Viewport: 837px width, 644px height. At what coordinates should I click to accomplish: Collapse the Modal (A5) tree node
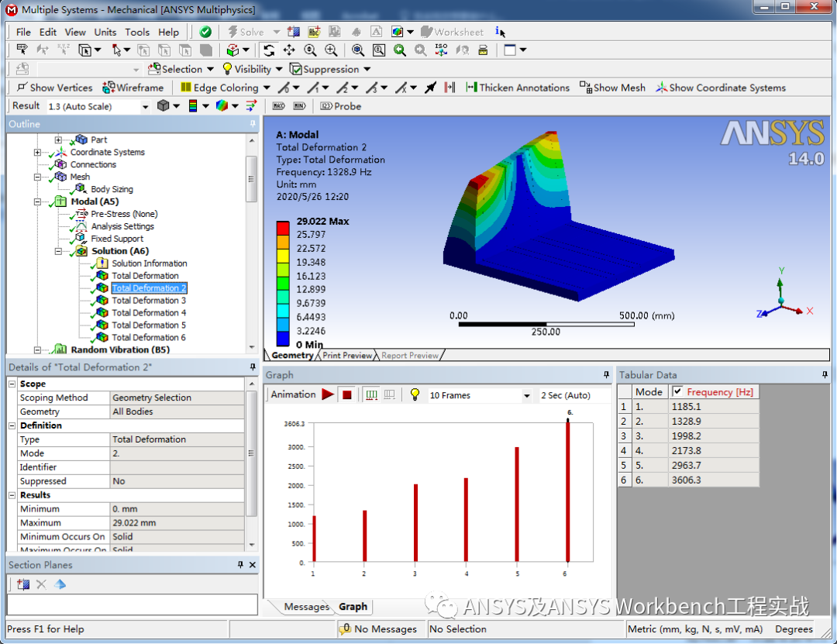click(x=37, y=201)
